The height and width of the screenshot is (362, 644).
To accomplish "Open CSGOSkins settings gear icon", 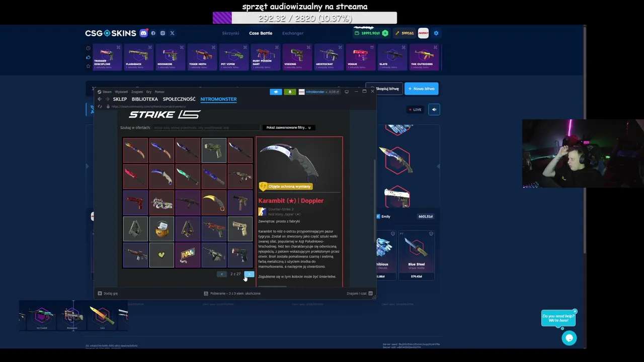I will click(x=436, y=33).
